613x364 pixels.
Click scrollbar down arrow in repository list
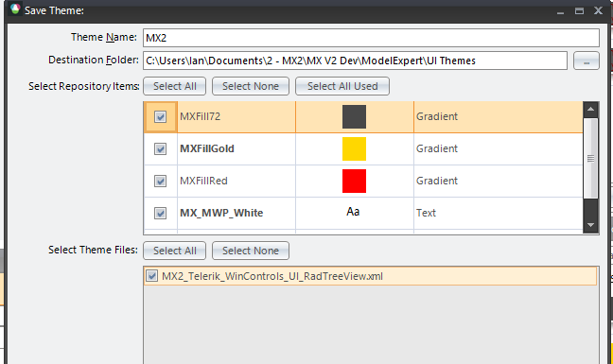coord(590,225)
